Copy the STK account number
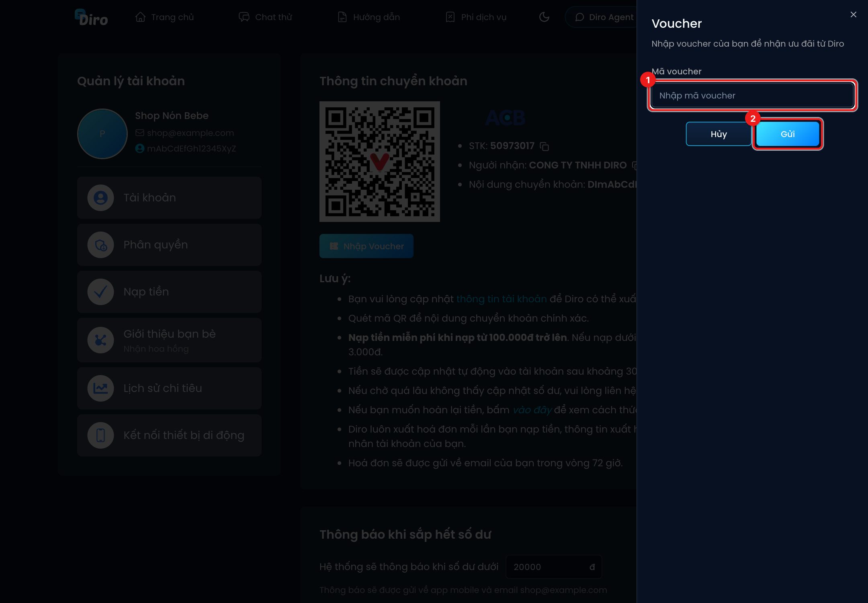Image resolution: width=868 pixels, height=603 pixels. pyautogui.click(x=545, y=146)
